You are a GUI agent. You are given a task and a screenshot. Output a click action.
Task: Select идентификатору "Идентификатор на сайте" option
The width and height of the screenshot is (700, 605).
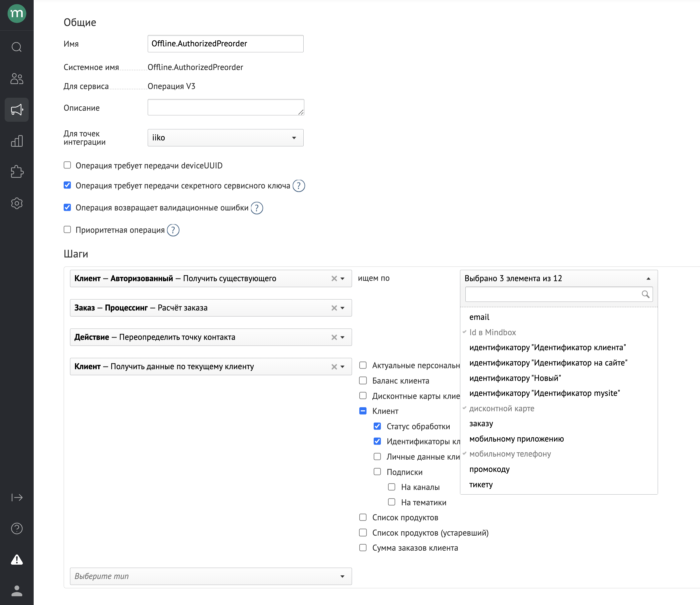pos(559,363)
